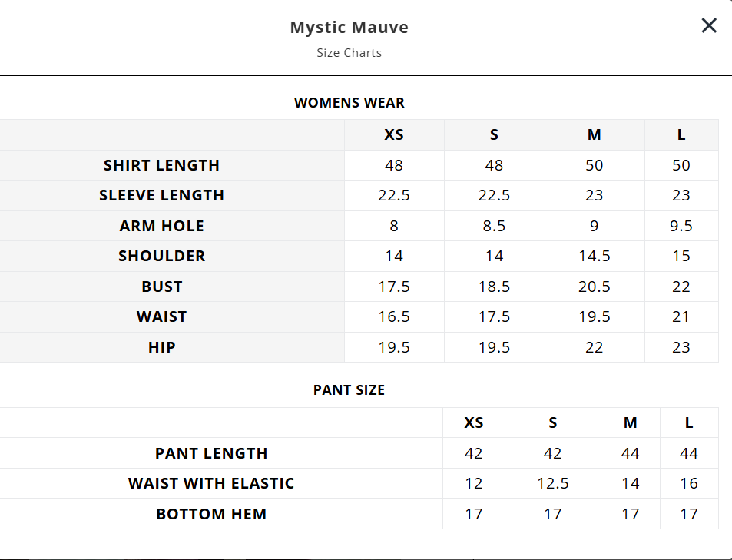This screenshot has height=560, width=732.
Task: Click the SHIRT LENGTH row label
Action: point(161,165)
